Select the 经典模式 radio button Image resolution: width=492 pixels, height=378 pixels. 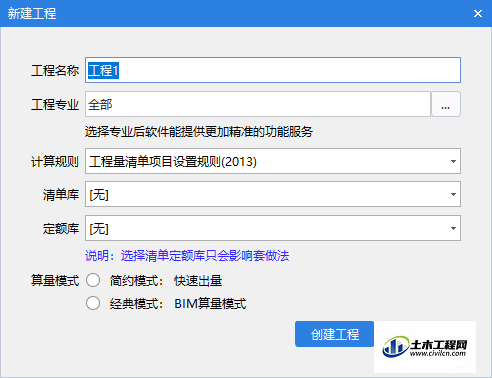[93, 303]
